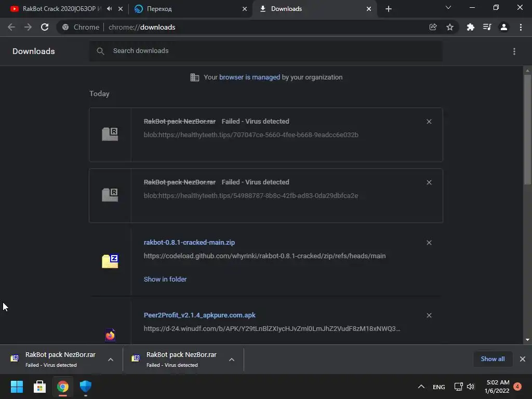Image resolution: width=532 pixels, height=399 pixels.
Task: Expand second shelf RakBot pack NezBor.rar options
Action: [232, 360]
